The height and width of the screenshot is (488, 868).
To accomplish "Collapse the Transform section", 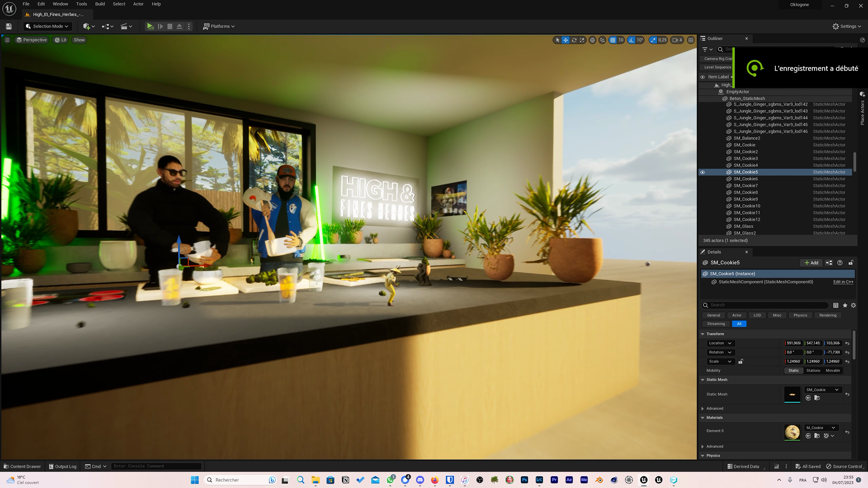I will [x=703, y=334].
